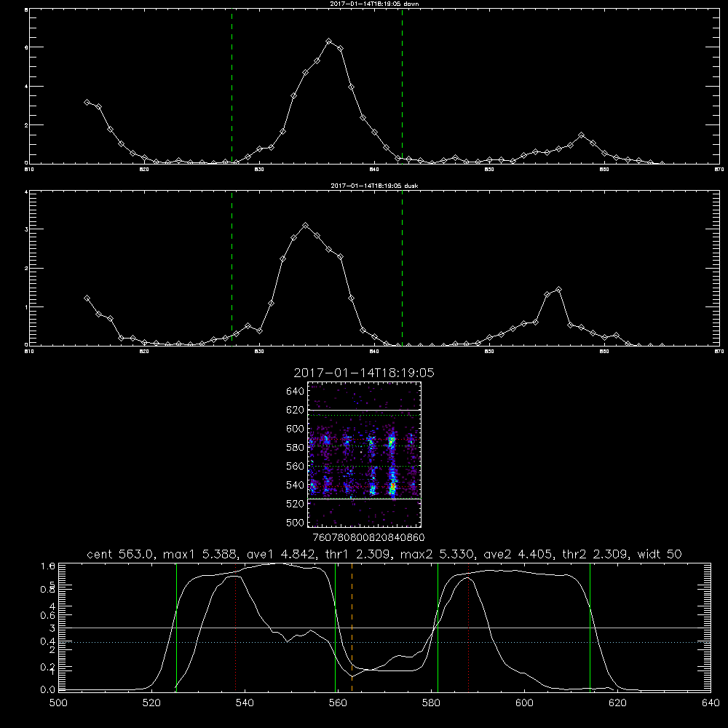This screenshot has width=728, height=728.
Task: Click the solid horizontal threshold line in bottom plot
Action: point(384,628)
